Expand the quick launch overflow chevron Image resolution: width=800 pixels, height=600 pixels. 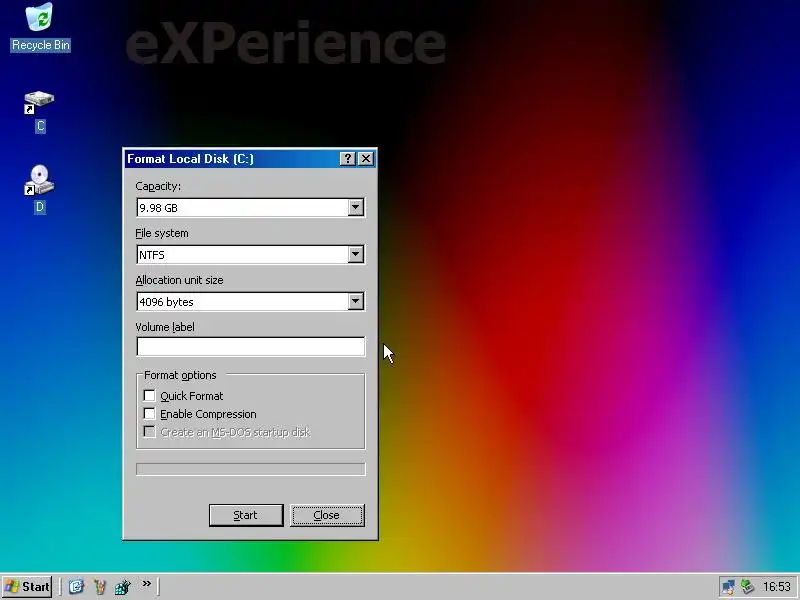click(x=146, y=584)
